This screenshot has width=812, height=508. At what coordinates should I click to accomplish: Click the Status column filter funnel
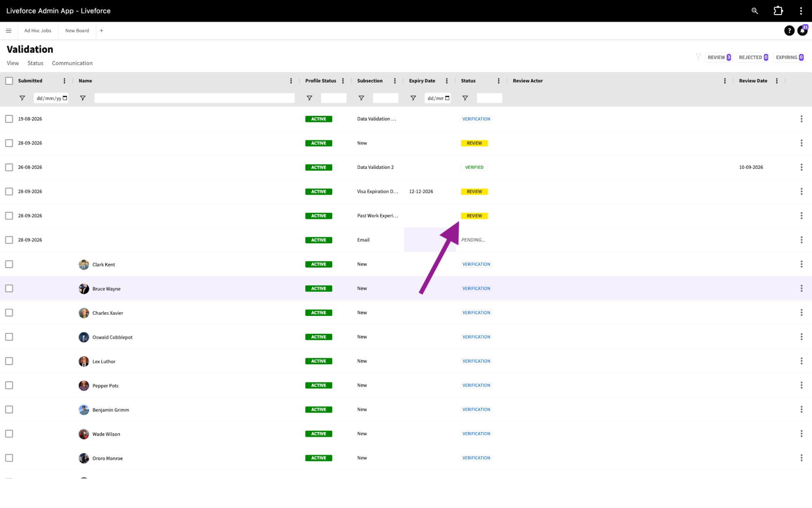[x=465, y=98]
